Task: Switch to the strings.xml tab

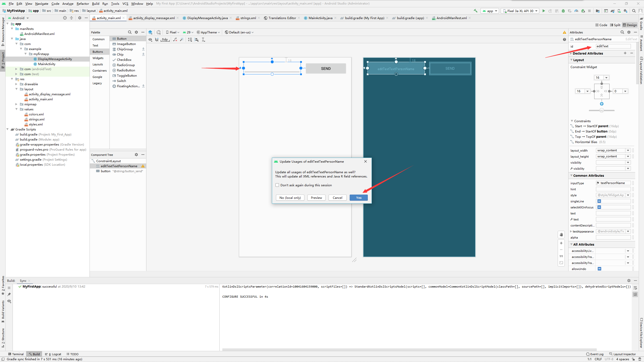Action: coord(248,18)
